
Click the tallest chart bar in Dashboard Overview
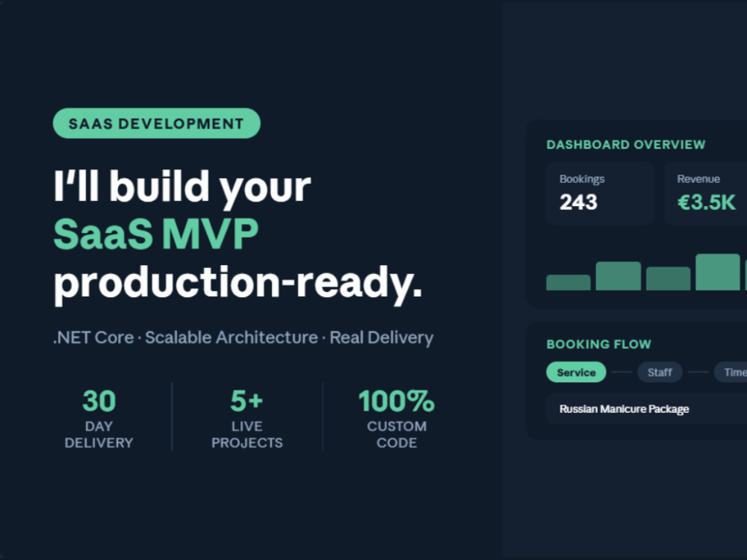click(x=717, y=272)
